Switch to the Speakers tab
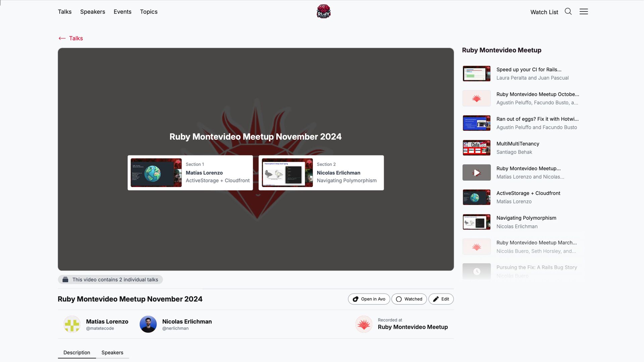Image resolution: width=644 pixels, height=362 pixels. (112, 353)
